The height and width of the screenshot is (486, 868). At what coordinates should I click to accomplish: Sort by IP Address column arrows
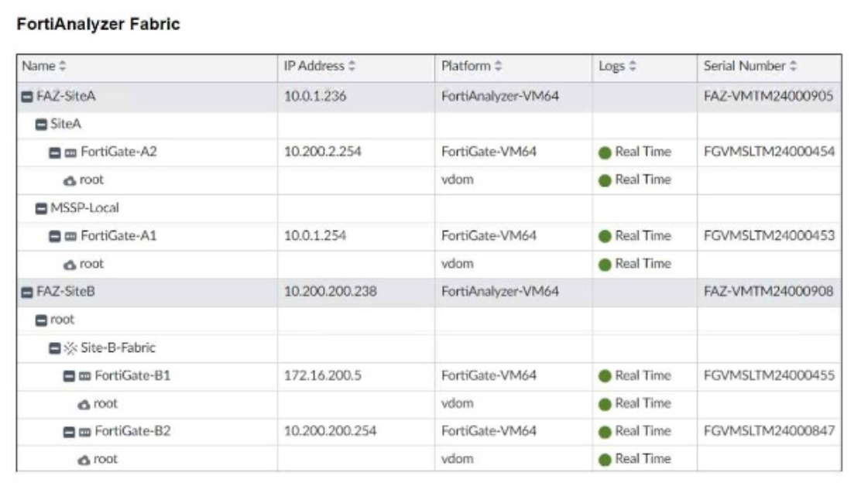tap(352, 67)
